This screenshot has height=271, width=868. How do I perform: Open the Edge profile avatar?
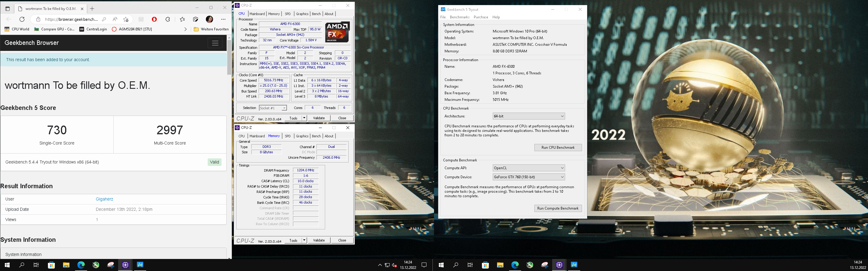[209, 19]
